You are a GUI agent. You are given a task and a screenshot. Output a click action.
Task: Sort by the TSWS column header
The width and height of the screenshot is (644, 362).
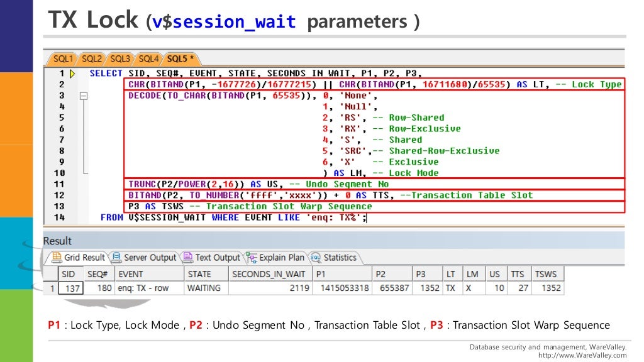pyautogui.click(x=548, y=274)
